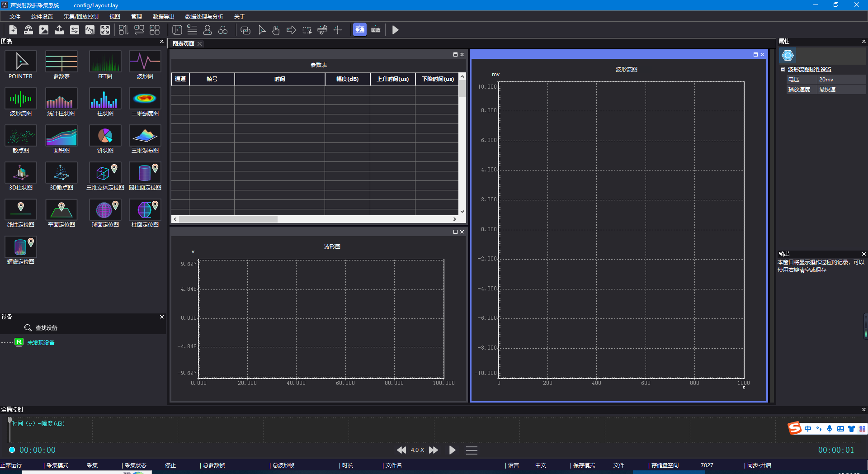Open the 数据导出 menu
The height and width of the screenshot is (474, 868).
[x=163, y=17]
